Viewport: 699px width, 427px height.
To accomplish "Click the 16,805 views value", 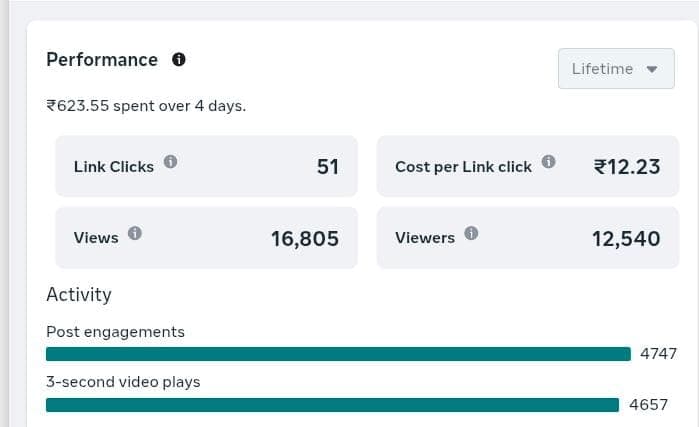I will [x=304, y=239].
